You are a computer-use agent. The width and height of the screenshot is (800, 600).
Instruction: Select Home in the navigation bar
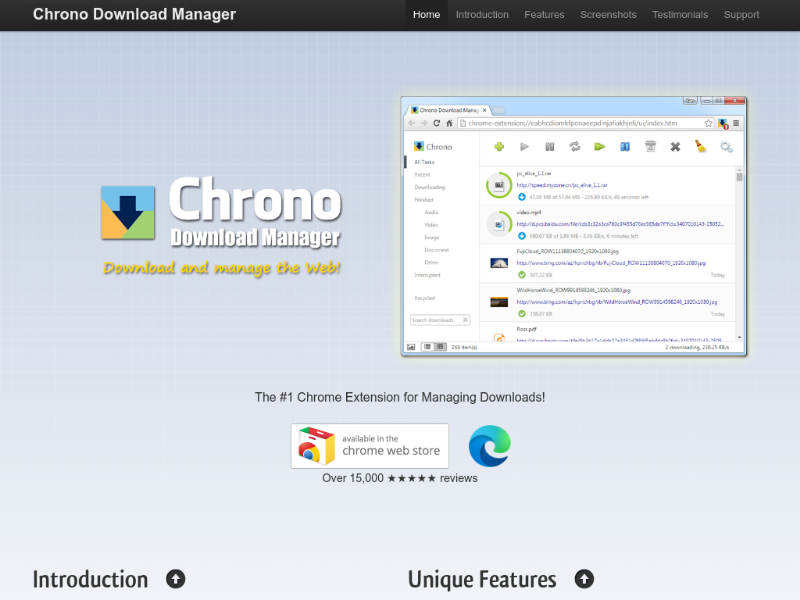tap(426, 15)
